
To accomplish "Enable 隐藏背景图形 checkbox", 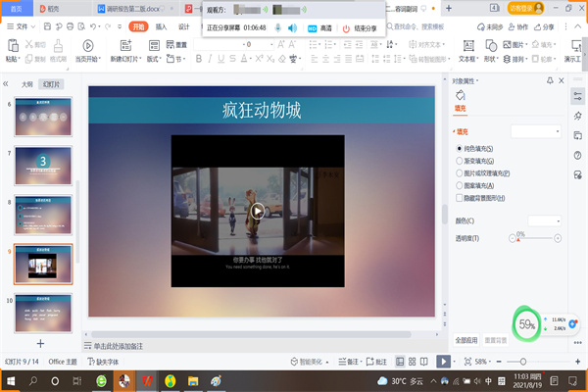I will coord(460,198).
